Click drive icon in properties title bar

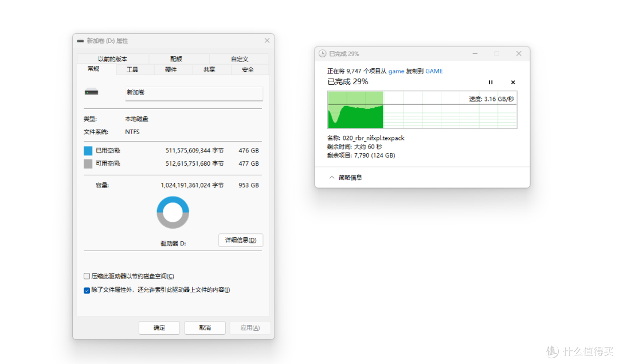80,41
